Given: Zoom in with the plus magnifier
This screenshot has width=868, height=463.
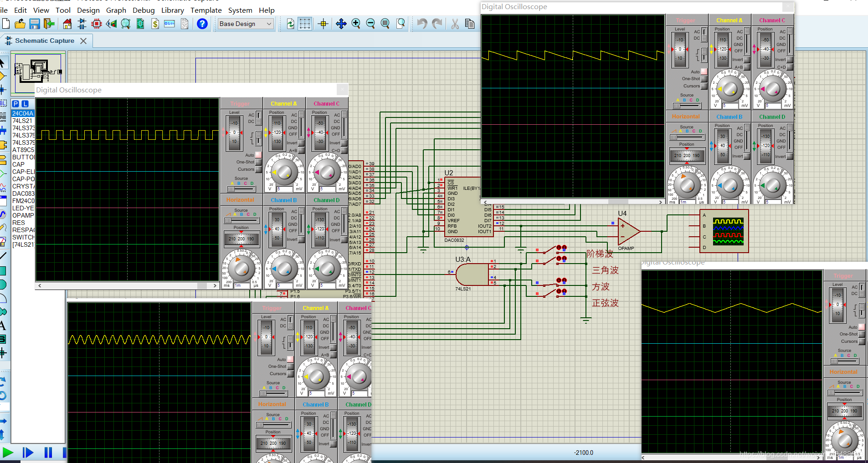Looking at the screenshot, I should [356, 24].
